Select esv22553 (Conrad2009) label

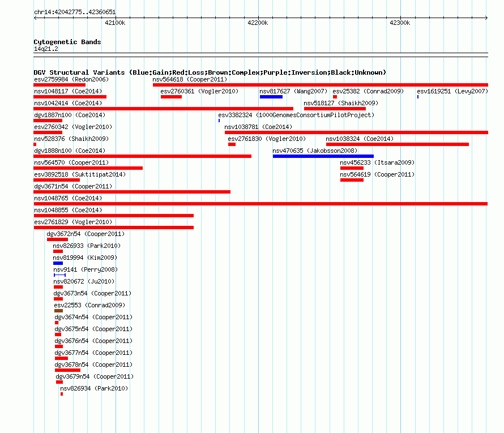click(89, 305)
